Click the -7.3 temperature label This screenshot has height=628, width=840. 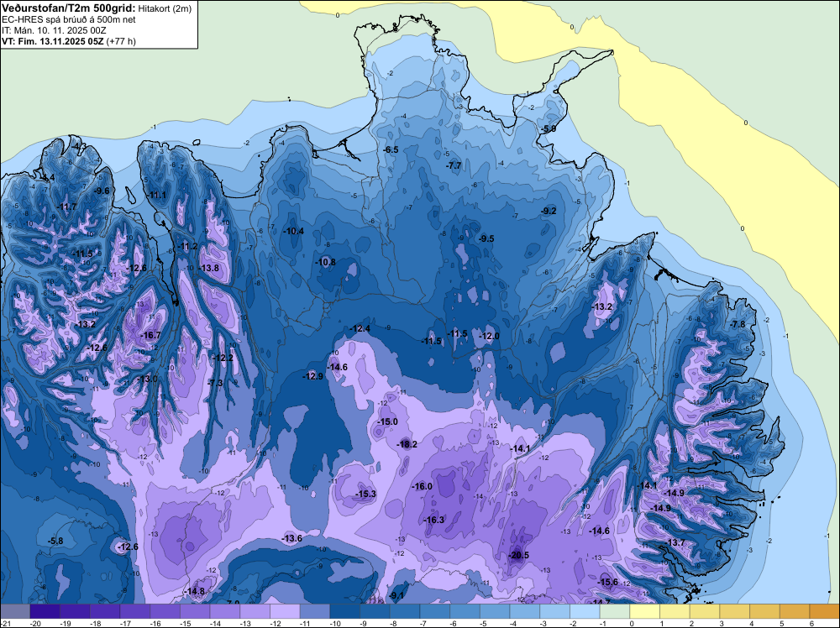[x=215, y=383]
